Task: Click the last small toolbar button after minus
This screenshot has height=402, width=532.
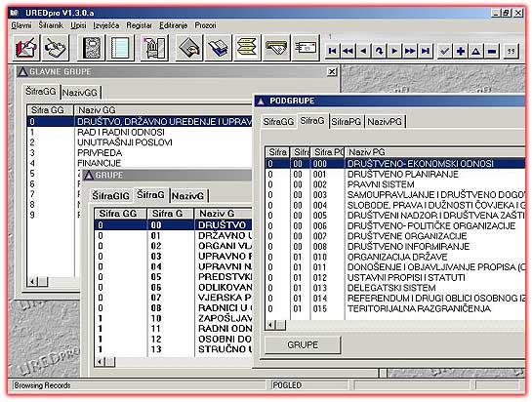Action: 511,51
